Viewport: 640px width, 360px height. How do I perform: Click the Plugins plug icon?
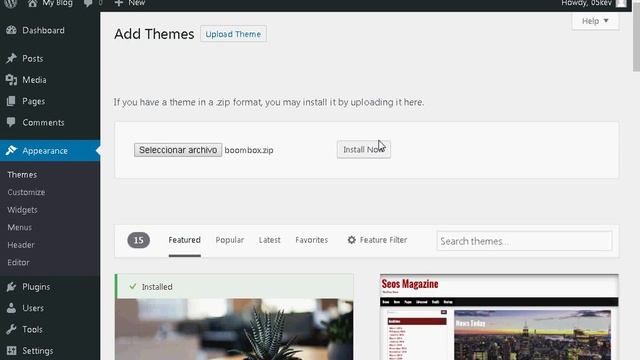pos(11,287)
